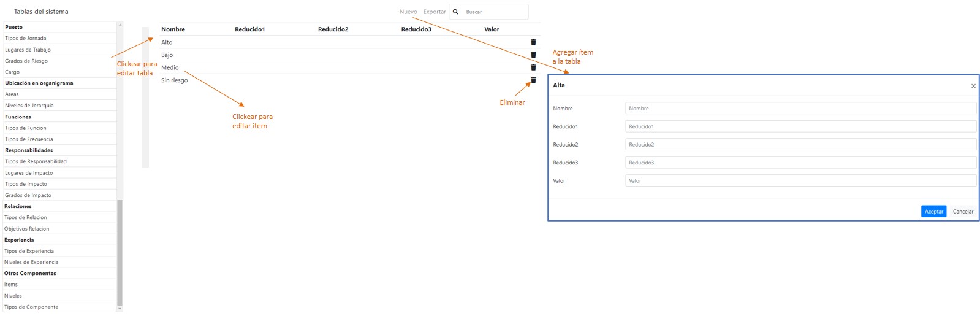Focus the Buscar search field
Viewport: 980px width, 316px height.
point(495,12)
